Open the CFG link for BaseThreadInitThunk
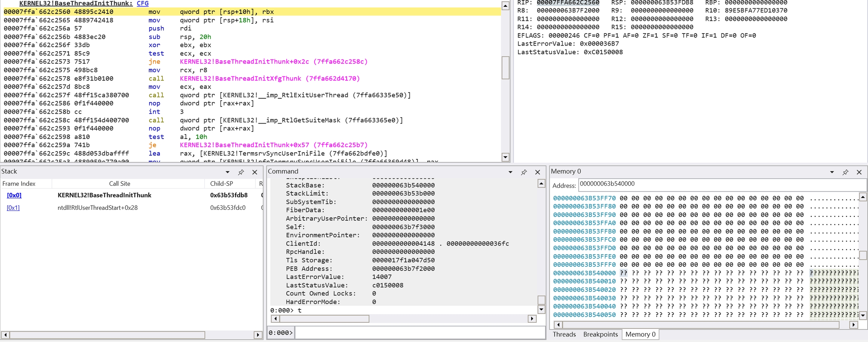The height and width of the screenshot is (342, 868). point(142,3)
